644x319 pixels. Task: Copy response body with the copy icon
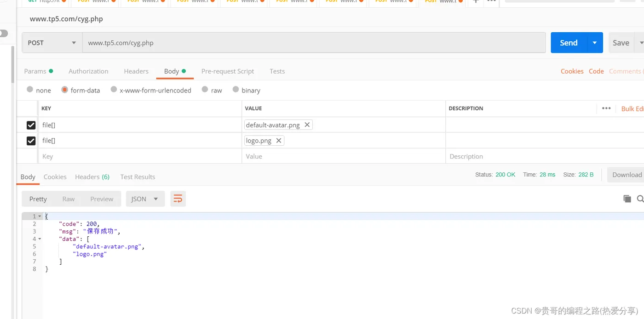point(627,199)
